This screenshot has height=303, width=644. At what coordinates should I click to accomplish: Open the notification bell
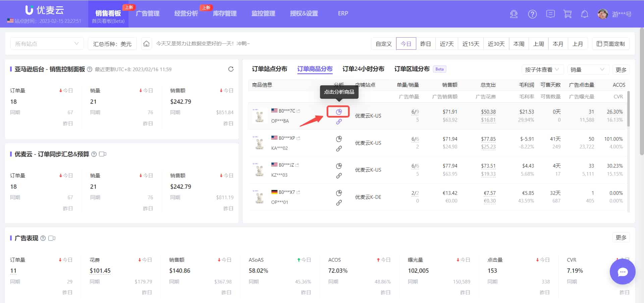coord(585,14)
